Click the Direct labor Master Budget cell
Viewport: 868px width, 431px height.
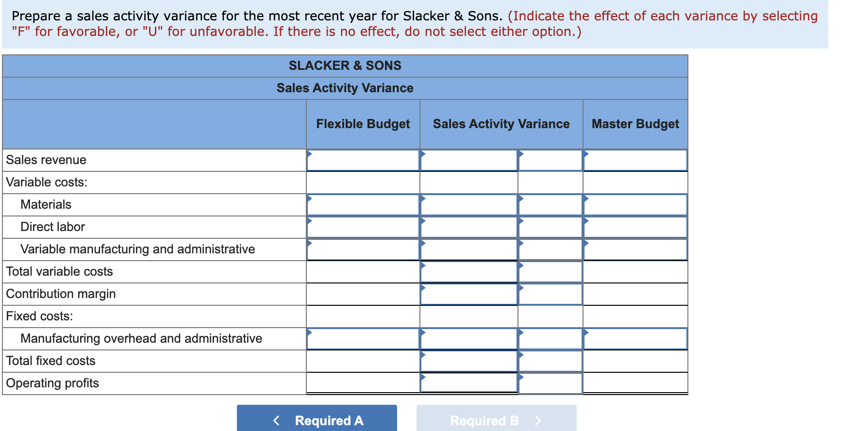tap(634, 227)
